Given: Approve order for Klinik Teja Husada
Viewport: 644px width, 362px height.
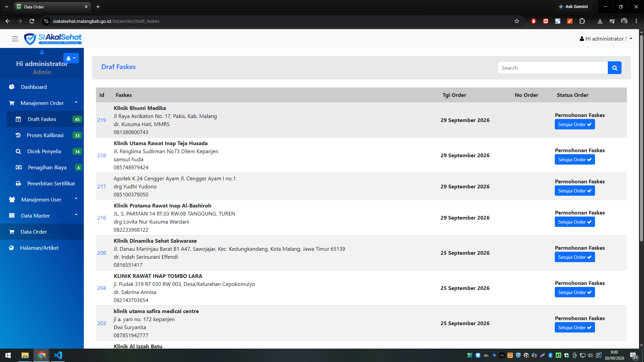Looking at the screenshot, I should pos(575,160).
